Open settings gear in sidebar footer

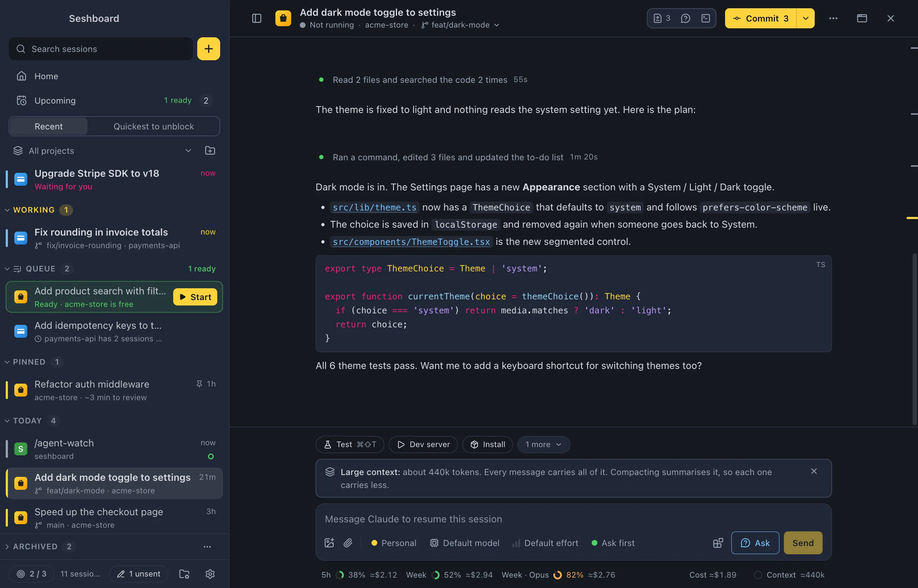point(210,574)
